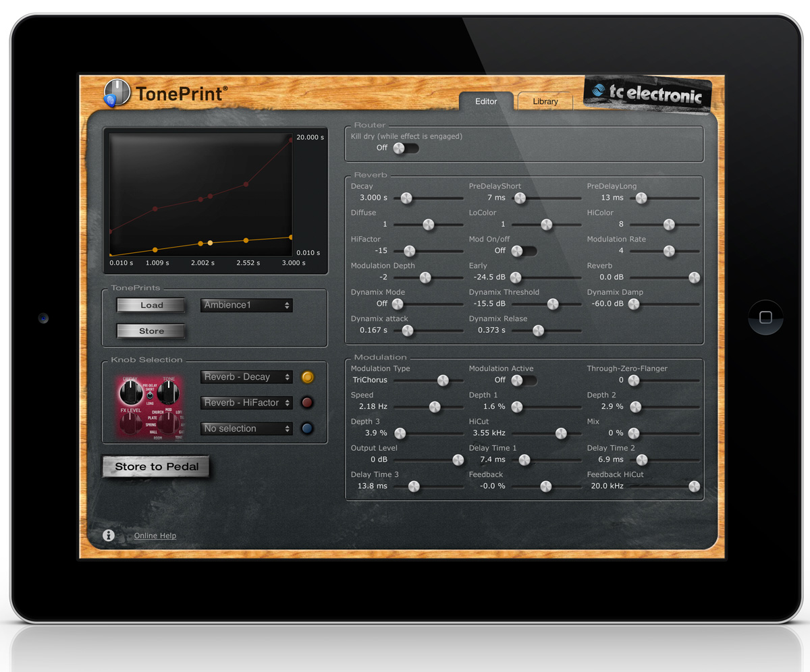Click the "TriChorus" modulation type value

click(x=370, y=381)
